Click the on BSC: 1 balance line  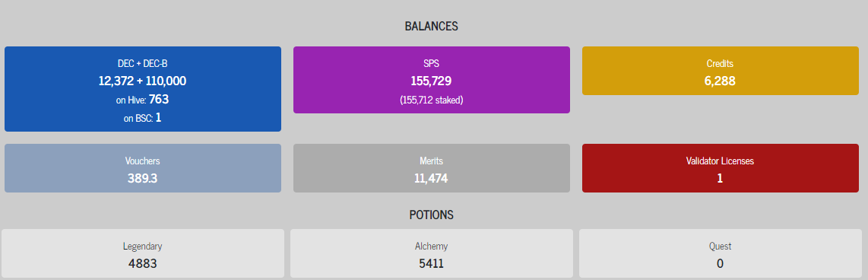tap(143, 117)
